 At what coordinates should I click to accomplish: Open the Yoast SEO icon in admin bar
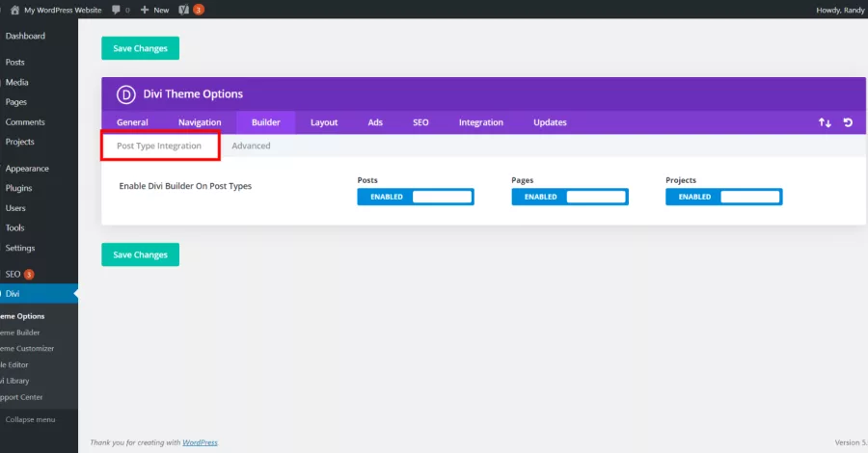pos(184,10)
